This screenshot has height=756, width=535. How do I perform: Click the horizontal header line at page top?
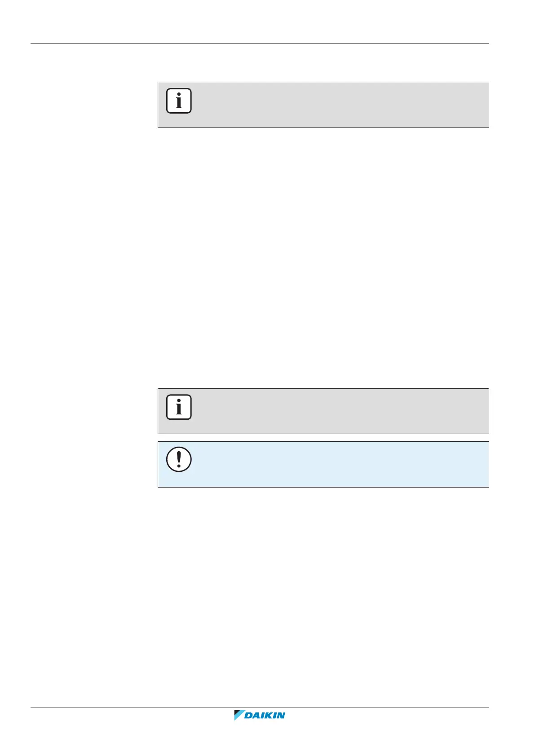click(259, 44)
